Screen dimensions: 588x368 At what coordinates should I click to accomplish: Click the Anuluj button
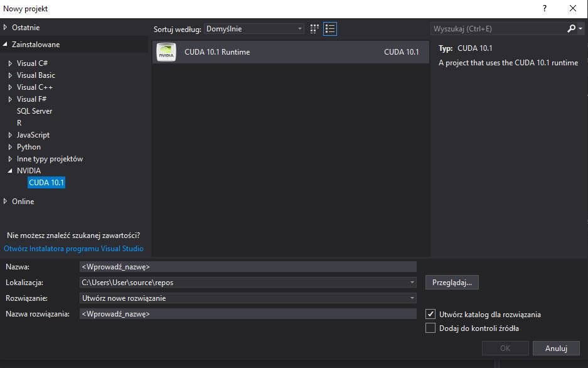(x=556, y=348)
